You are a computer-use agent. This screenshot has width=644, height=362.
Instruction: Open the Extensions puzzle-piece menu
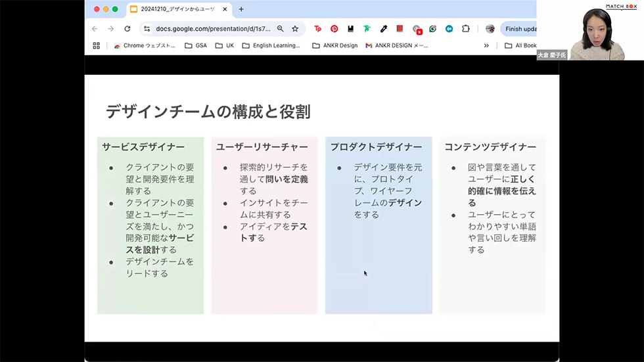coord(465,29)
